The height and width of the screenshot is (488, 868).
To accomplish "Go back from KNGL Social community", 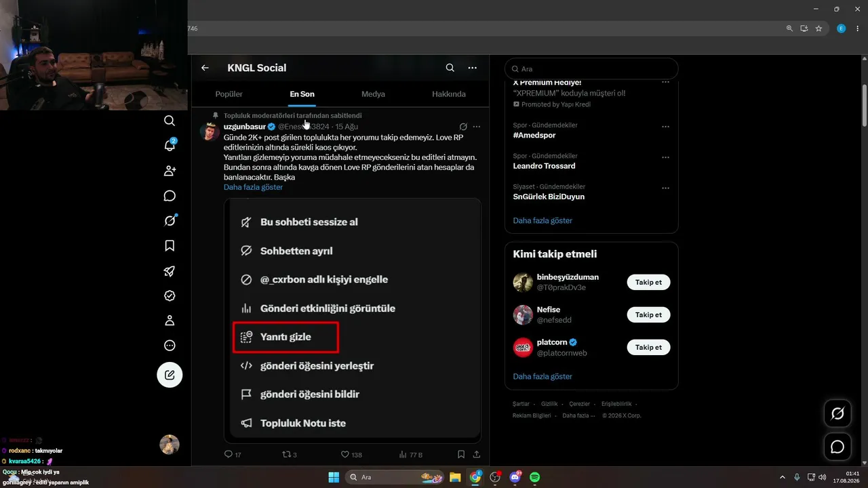I will [205, 68].
